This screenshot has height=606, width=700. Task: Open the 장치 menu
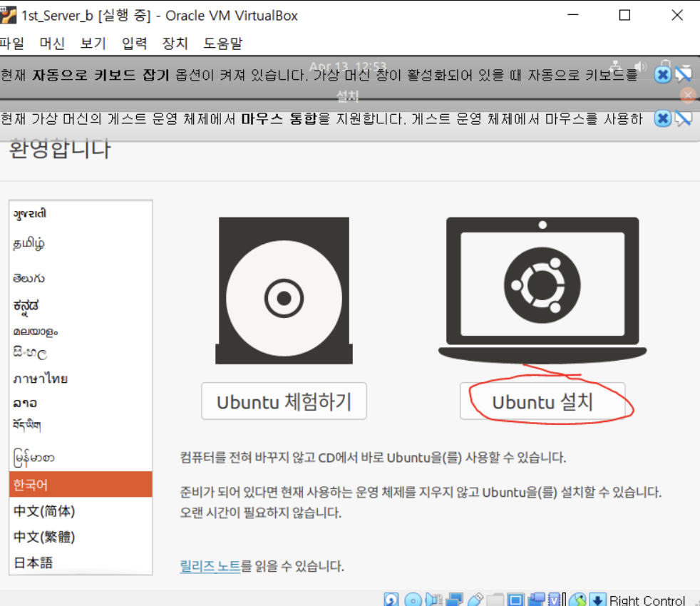tap(175, 43)
